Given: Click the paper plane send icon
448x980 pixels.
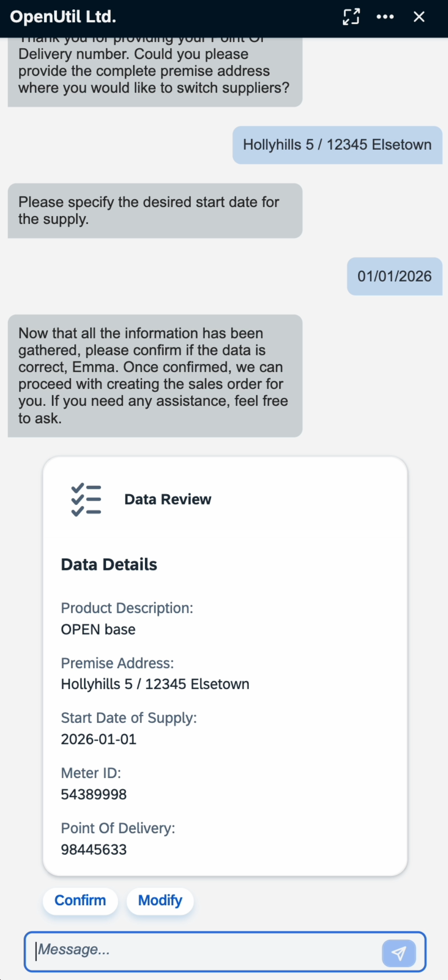Looking at the screenshot, I should point(398,953).
